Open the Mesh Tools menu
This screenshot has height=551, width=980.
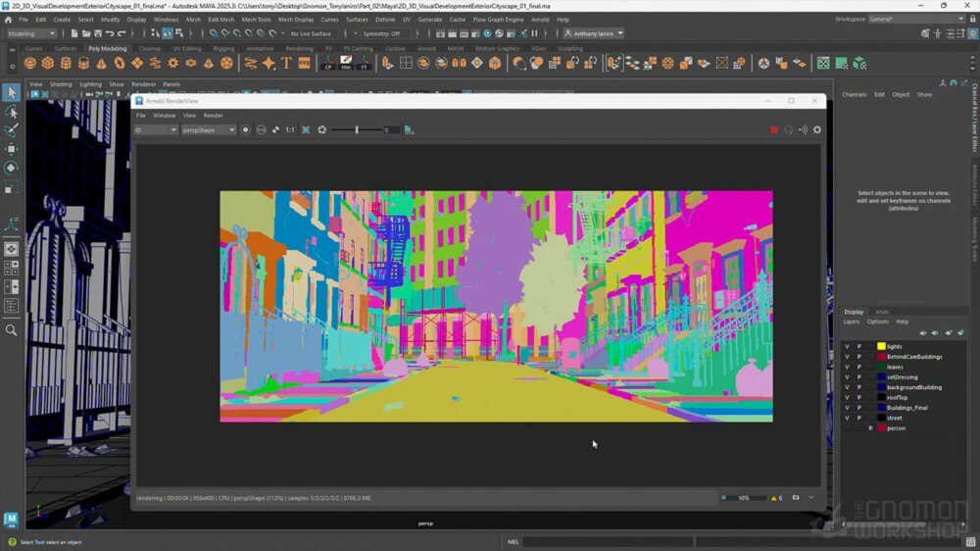[256, 19]
